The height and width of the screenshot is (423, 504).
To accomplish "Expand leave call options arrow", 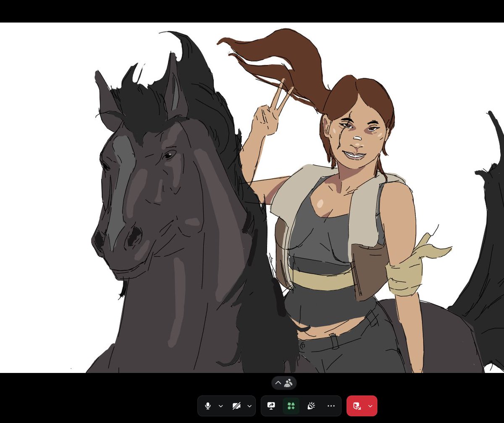I will point(370,406).
